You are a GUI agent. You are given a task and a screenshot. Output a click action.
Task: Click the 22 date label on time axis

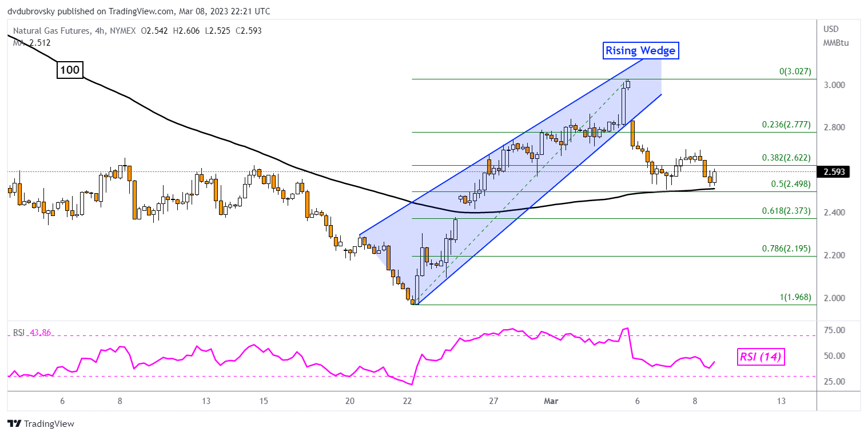pyautogui.click(x=407, y=401)
